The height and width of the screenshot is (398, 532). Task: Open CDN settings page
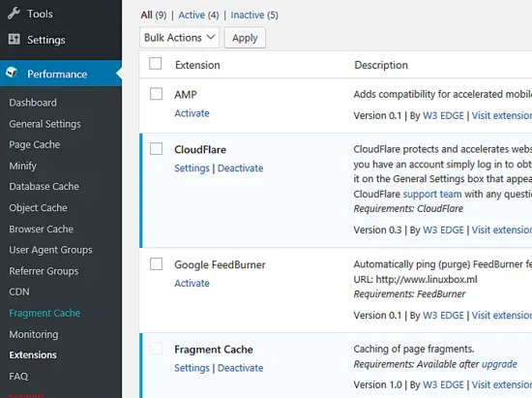pos(19,291)
